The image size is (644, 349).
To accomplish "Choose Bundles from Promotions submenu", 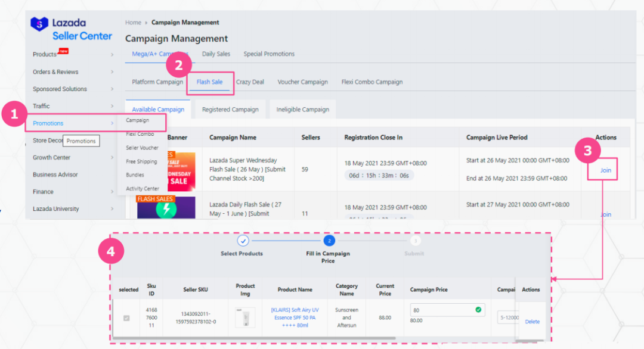I will pyautogui.click(x=135, y=175).
